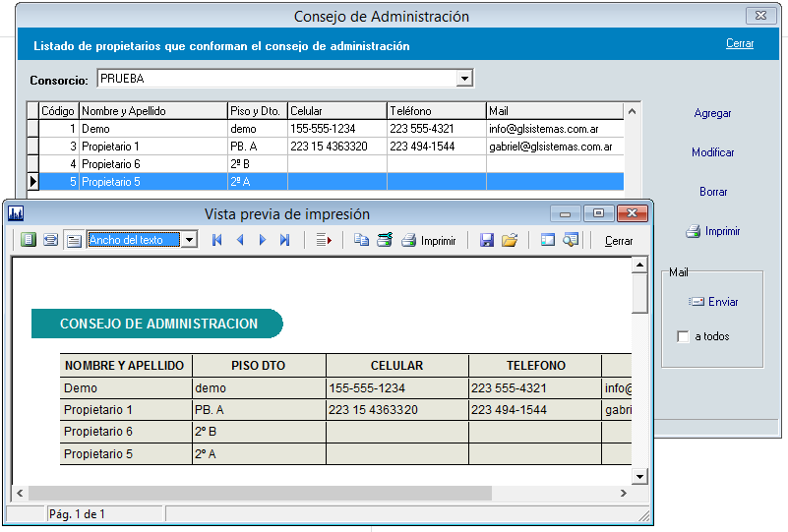Click the open folder icon in toolbar
The height and width of the screenshot is (532, 788).
510,240
